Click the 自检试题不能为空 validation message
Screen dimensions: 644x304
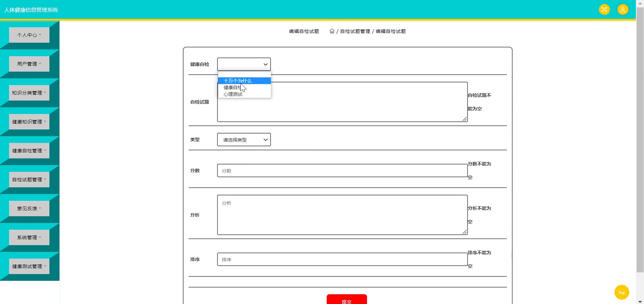(480, 102)
